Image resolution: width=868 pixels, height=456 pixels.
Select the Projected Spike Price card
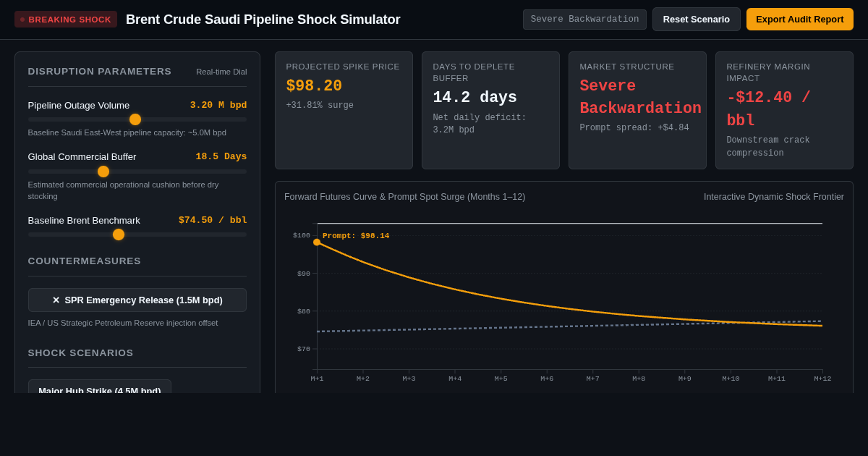click(x=344, y=110)
